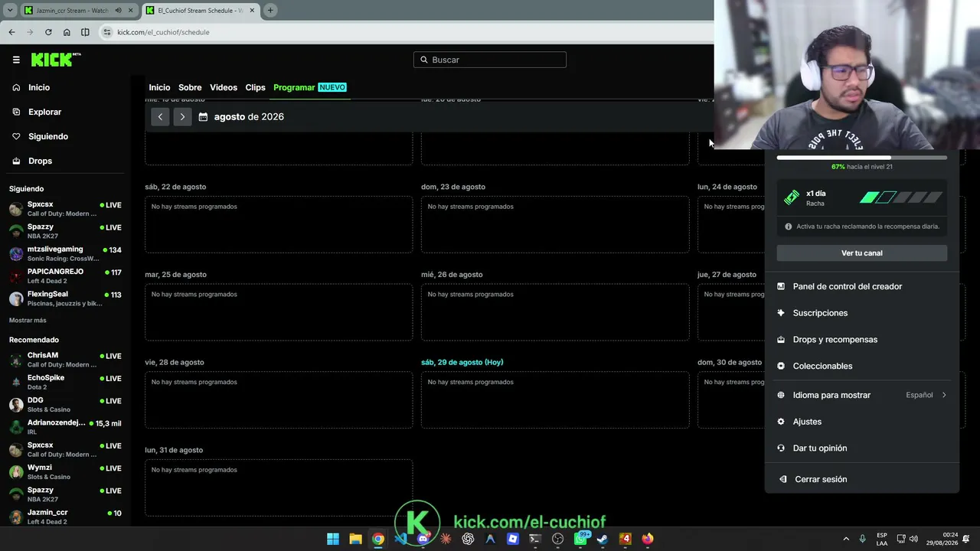980x551 pixels.
Task: Go back in browser history
Action: [11, 32]
